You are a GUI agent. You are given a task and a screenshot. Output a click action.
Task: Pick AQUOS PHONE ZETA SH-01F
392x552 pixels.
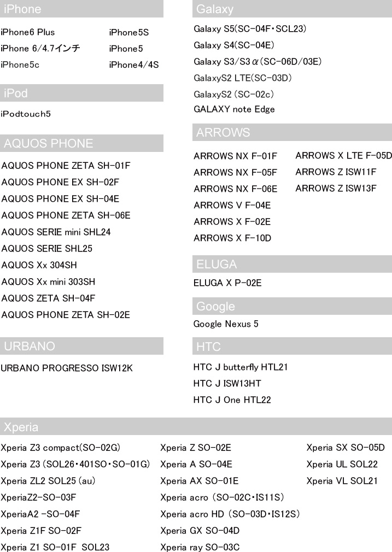coord(66,166)
